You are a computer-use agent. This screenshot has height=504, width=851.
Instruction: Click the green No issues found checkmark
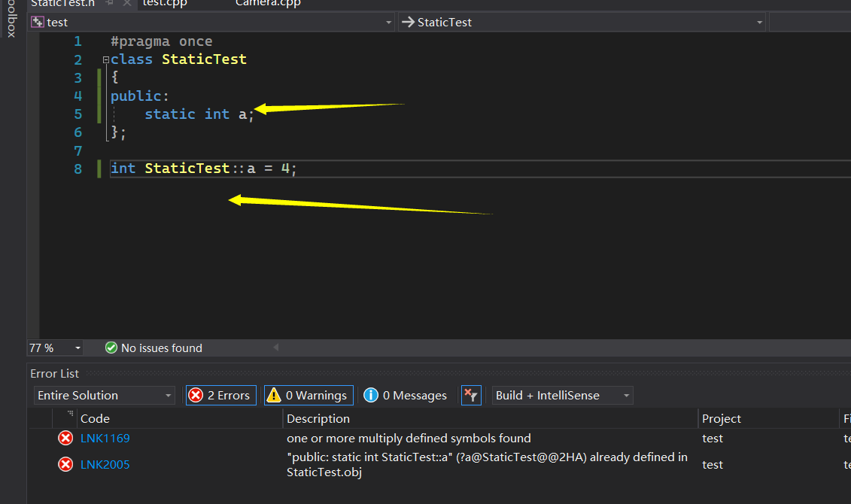click(x=111, y=348)
